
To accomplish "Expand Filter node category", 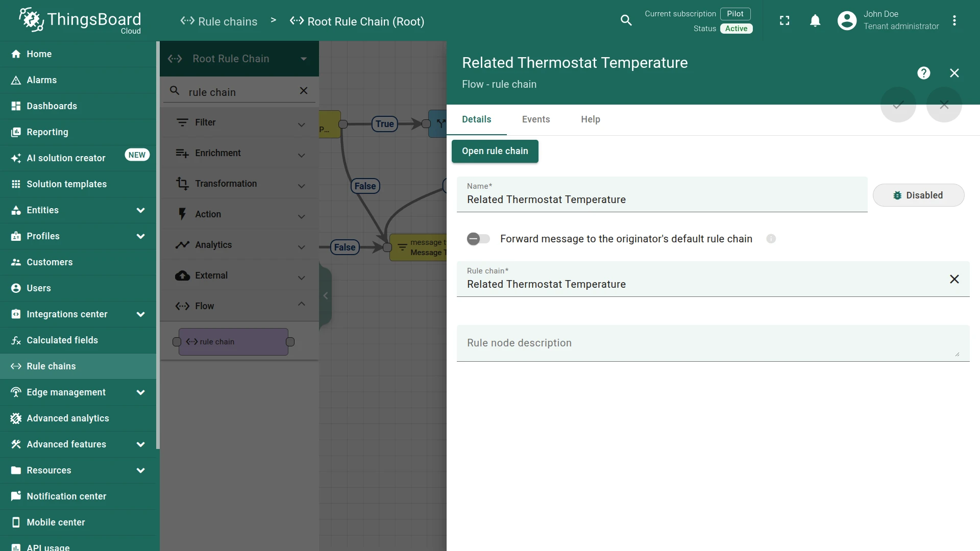I will 239,122.
